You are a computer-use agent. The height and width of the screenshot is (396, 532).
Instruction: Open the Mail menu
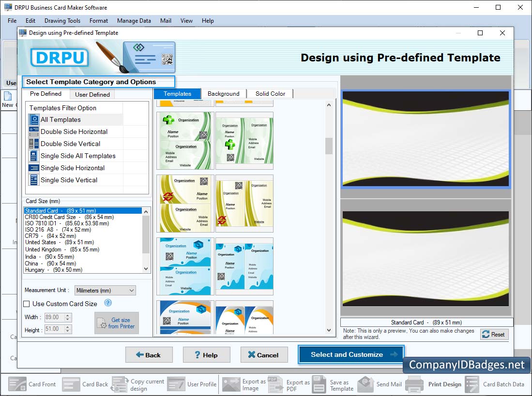(166, 21)
